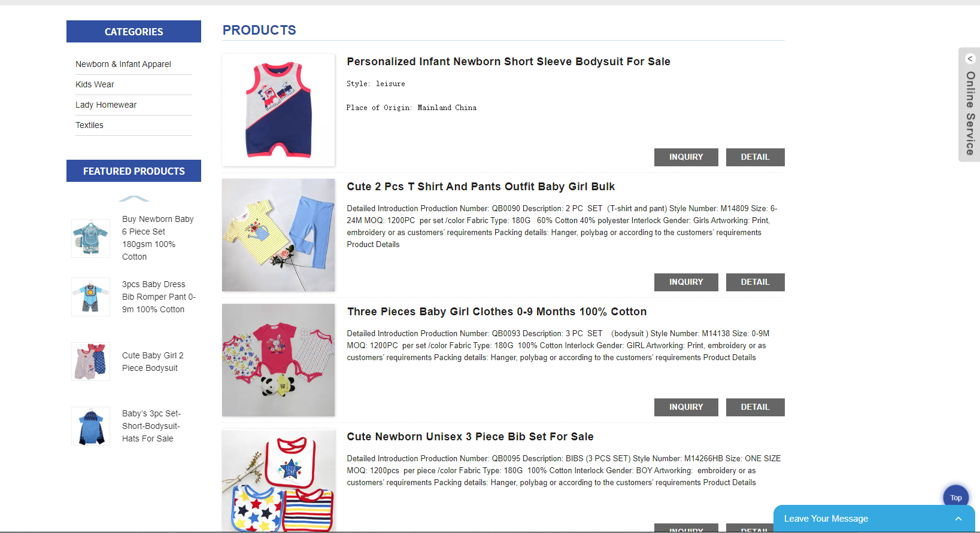The image size is (980, 533).
Task: Open the Cute Newborn Unisex 3 Piece Bib Set title
Action: pos(470,437)
